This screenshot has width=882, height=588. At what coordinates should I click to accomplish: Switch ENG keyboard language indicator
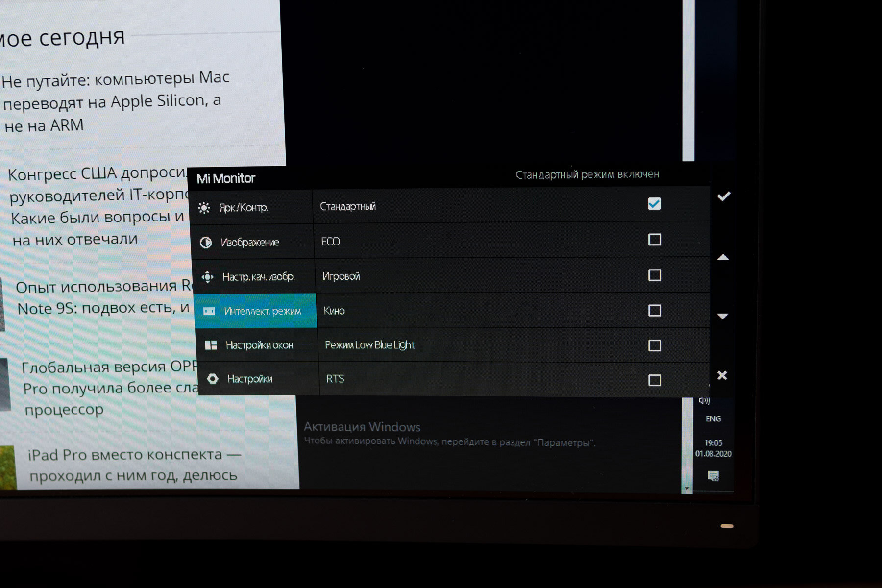click(713, 419)
